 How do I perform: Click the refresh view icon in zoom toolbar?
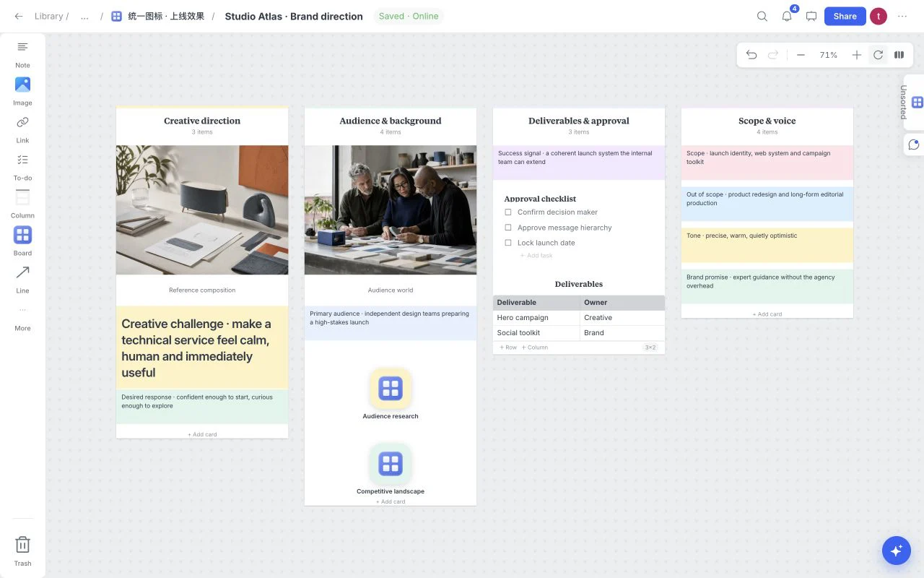point(878,55)
